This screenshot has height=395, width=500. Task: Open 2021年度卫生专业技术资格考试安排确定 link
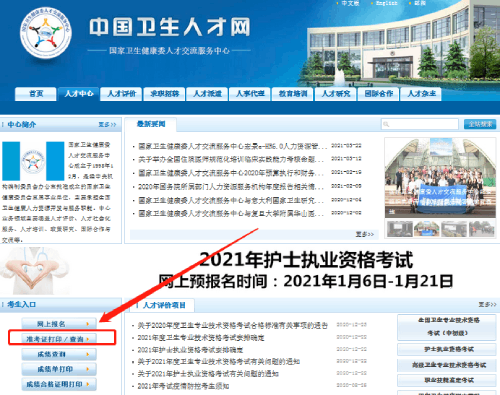click(x=201, y=338)
